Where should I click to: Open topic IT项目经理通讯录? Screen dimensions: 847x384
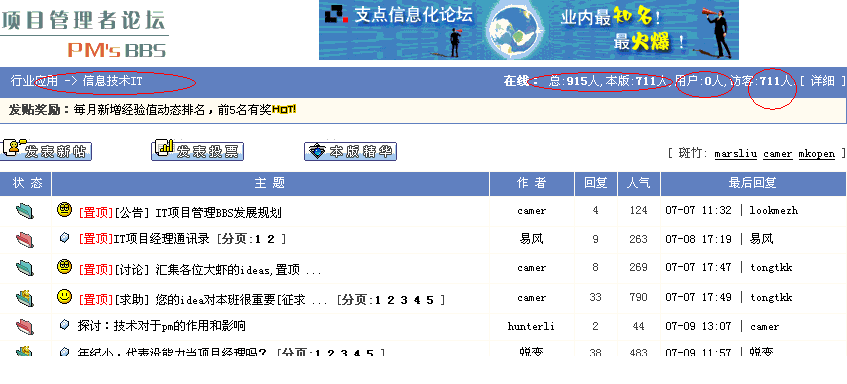point(162,239)
